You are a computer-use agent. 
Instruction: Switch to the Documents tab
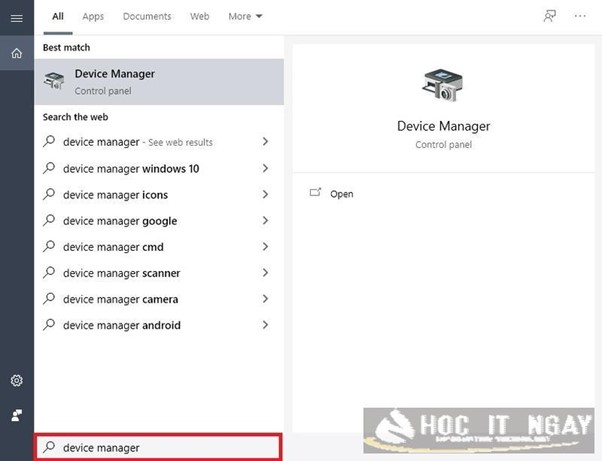tap(147, 17)
